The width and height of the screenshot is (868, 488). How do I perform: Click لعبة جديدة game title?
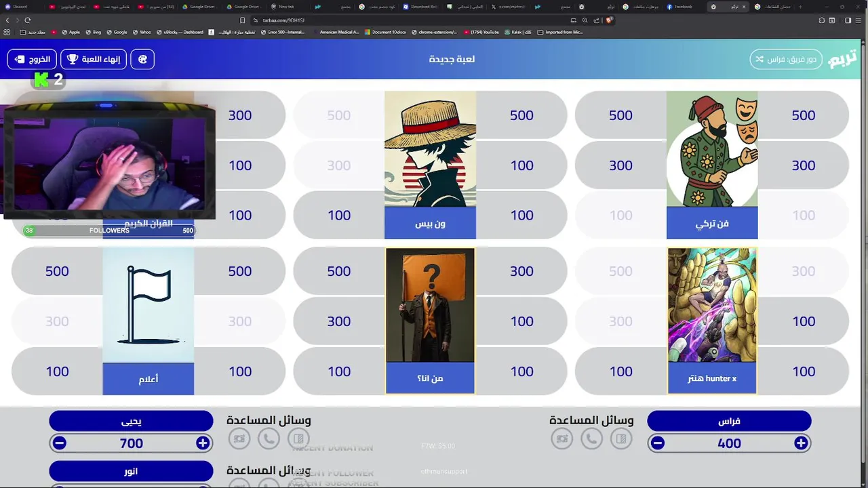click(452, 59)
